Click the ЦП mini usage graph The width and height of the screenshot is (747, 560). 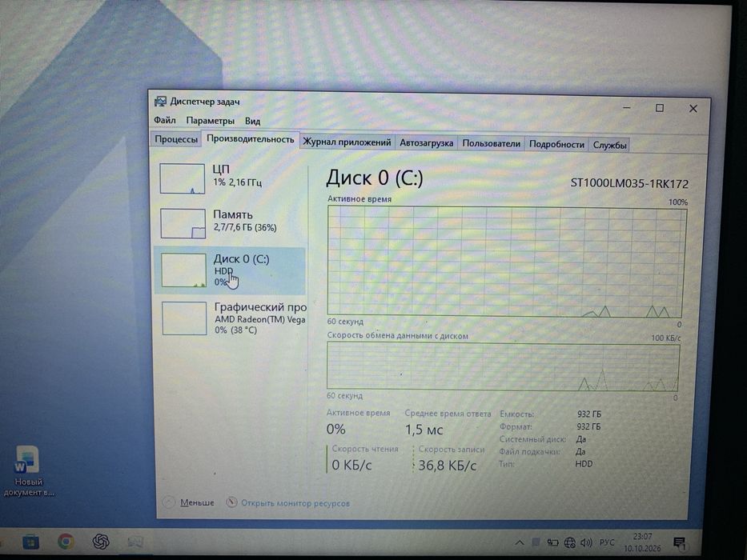tap(183, 178)
